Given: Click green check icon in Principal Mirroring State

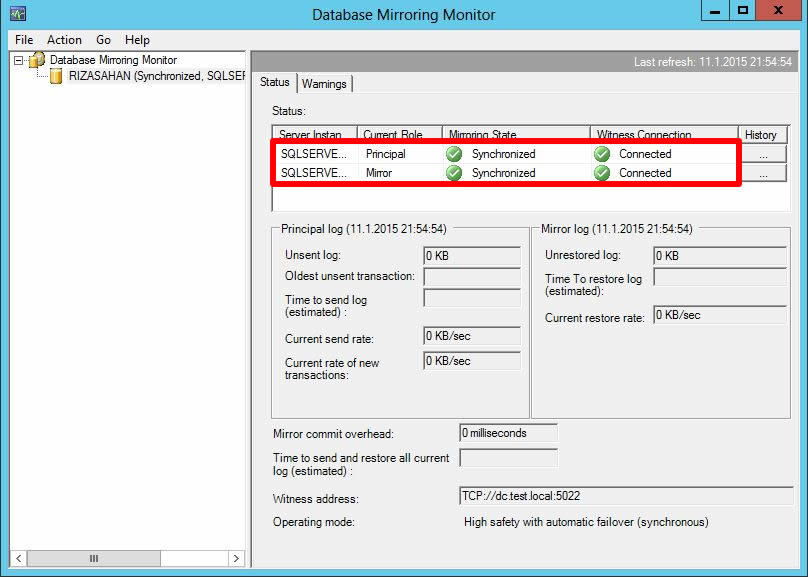Looking at the screenshot, I should click(x=454, y=154).
